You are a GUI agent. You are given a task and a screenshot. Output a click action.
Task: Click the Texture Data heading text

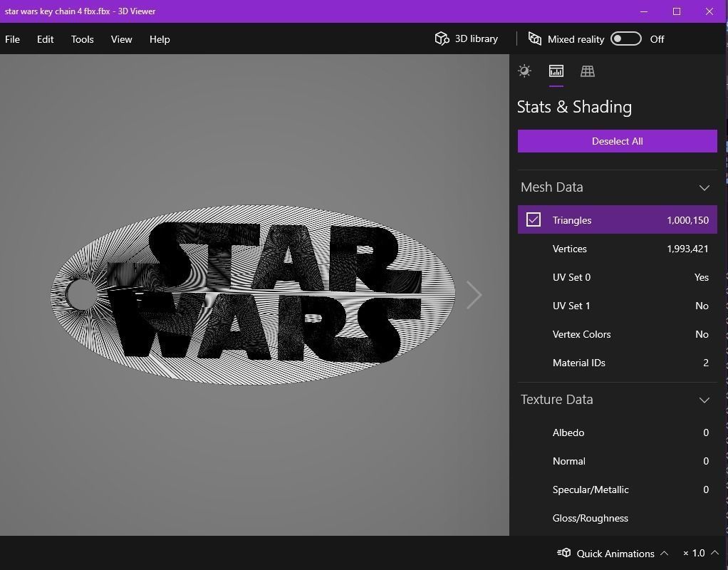coord(556,399)
